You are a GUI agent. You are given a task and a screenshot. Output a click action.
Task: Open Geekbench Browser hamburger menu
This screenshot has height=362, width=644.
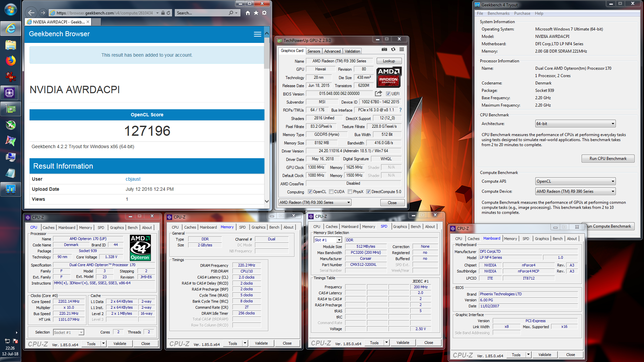click(x=257, y=34)
